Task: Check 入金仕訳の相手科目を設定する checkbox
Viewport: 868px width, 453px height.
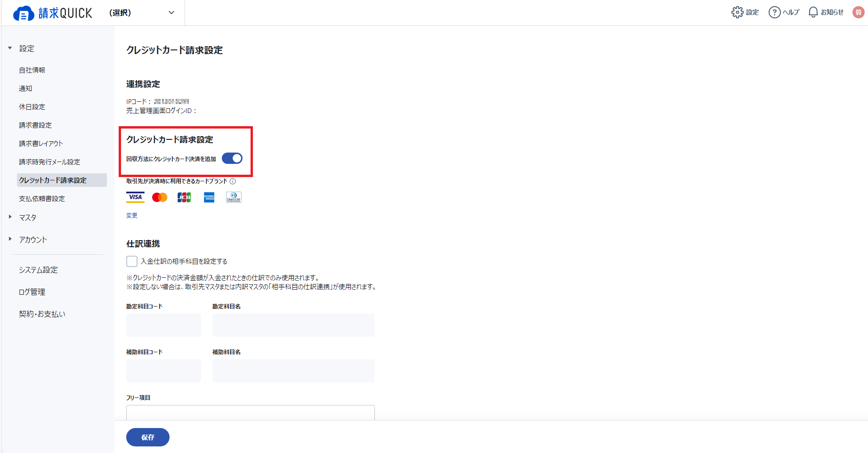Action: (132, 261)
